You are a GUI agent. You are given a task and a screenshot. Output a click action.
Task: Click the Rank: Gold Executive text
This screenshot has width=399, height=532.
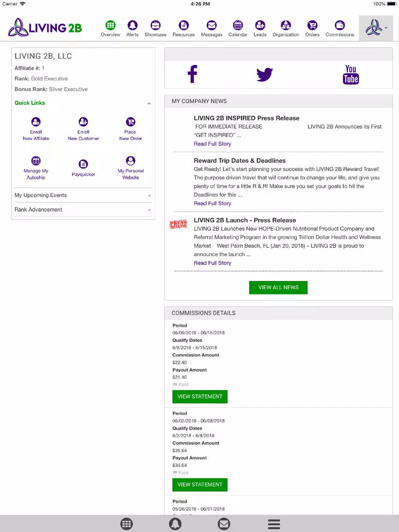[x=41, y=79]
